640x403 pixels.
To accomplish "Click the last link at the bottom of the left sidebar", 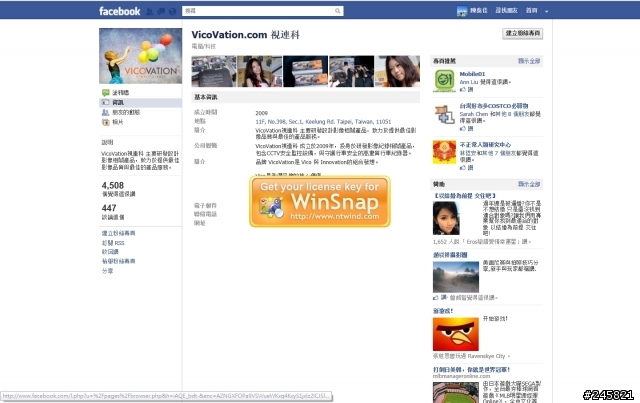I will point(107,271).
